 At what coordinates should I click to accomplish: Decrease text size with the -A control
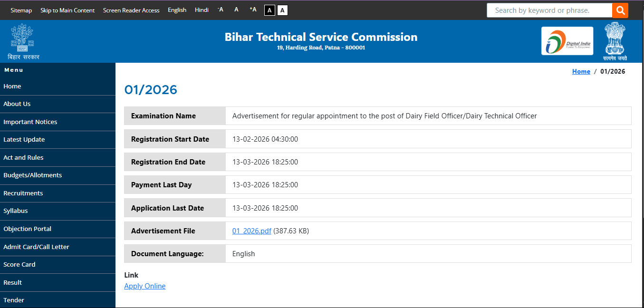click(220, 10)
